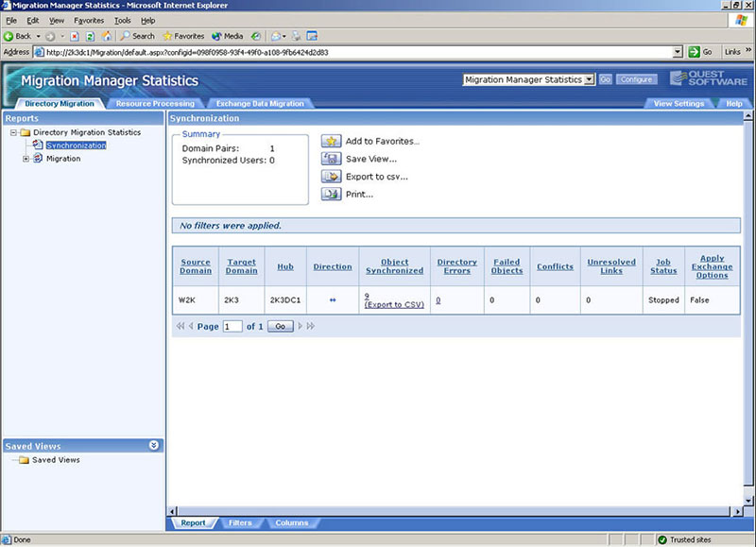Click the Trusted sites status icon
This screenshot has width=756, height=547.
click(x=662, y=539)
